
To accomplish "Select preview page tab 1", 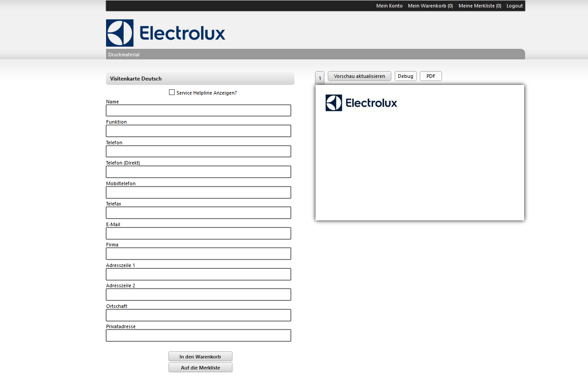I will [320, 78].
